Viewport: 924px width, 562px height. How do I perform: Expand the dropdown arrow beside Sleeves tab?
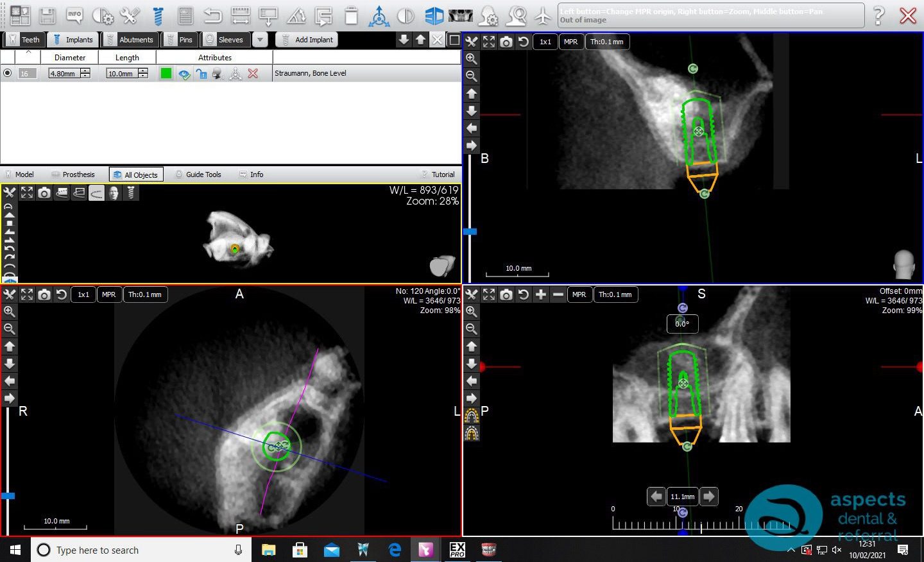(260, 40)
